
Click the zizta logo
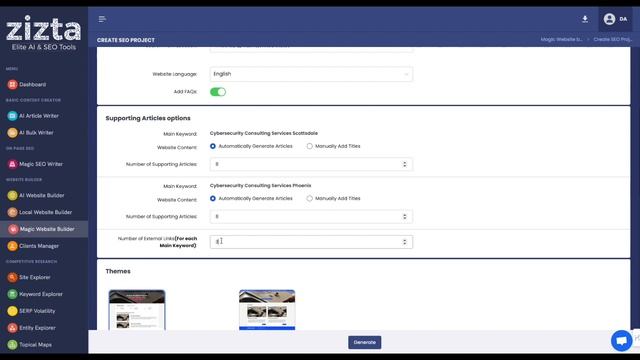click(44, 33)
